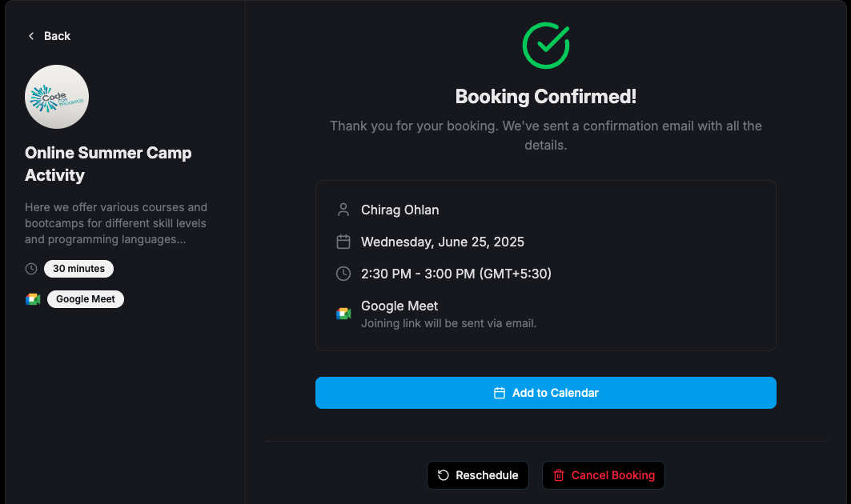
Task: Click the clock icon beside 30 minutes
Action: pyautogui.click(x=31, y=269)
